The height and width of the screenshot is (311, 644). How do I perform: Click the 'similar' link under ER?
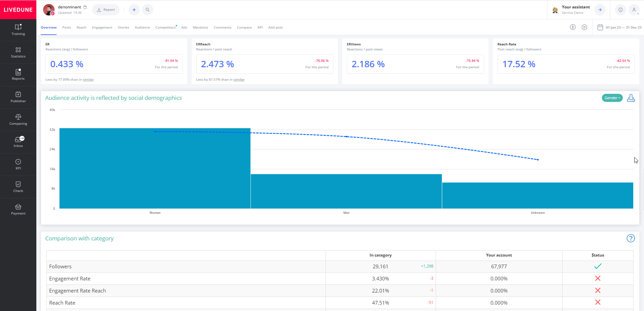tap(88, 80)
